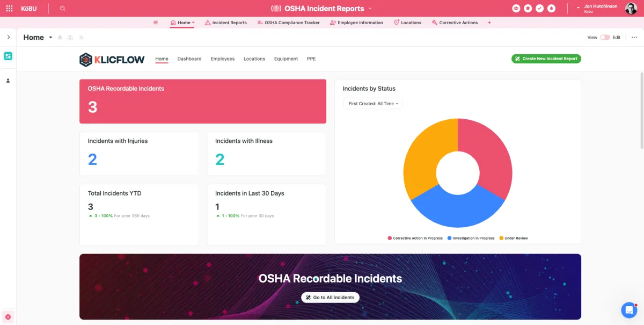
Task: Go to Corrective Actions tab
Action: 455,23
